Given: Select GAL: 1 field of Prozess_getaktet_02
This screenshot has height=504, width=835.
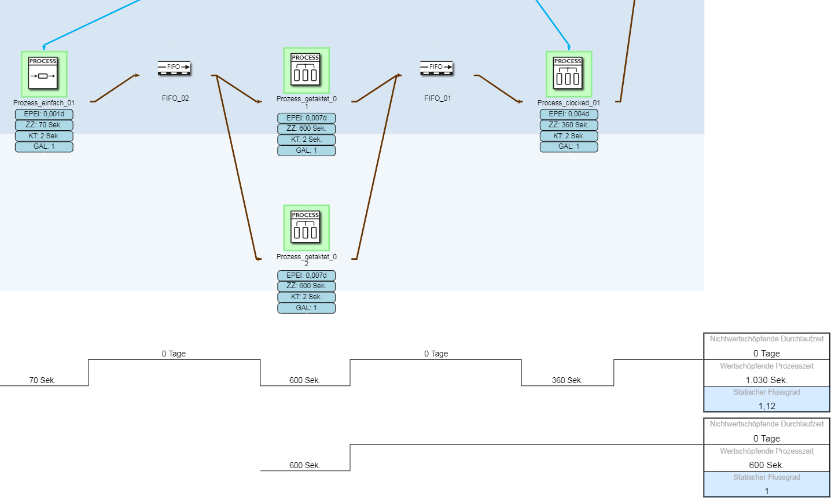Looking at the screenshot, I should [306, 308].
